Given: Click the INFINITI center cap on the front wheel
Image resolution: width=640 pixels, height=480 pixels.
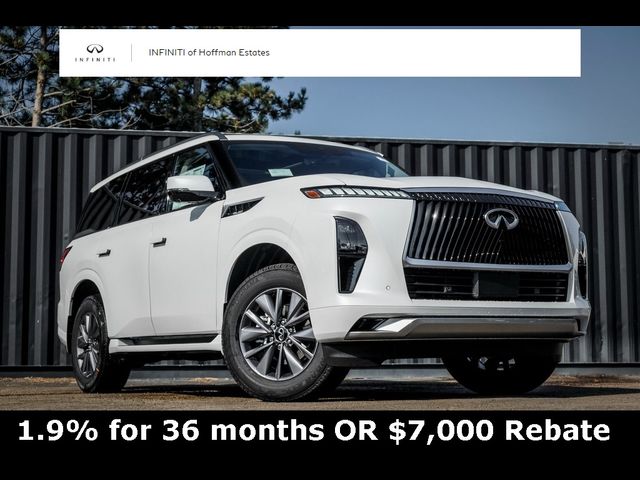Looking at the screenshot, I should [x=281, y=334].
